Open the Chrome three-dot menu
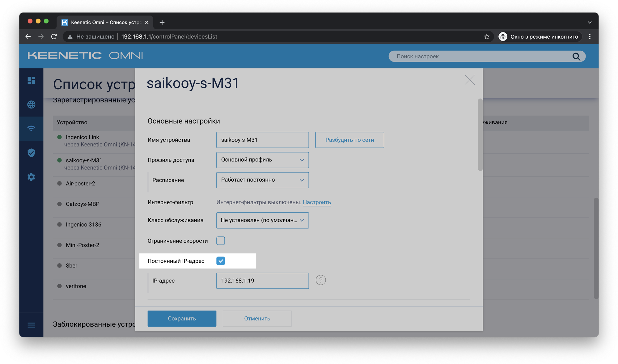The height and width of the screenshot is (364, 618). click(x=590, y=36)
